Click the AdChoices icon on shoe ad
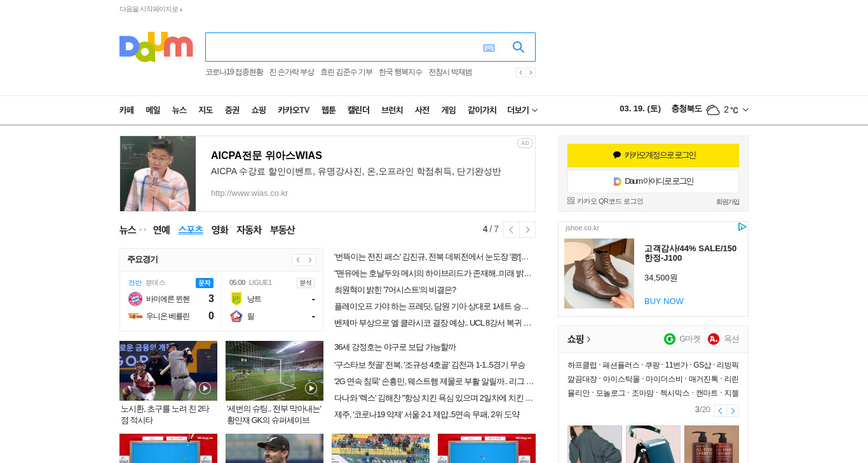 click(742, 227)
